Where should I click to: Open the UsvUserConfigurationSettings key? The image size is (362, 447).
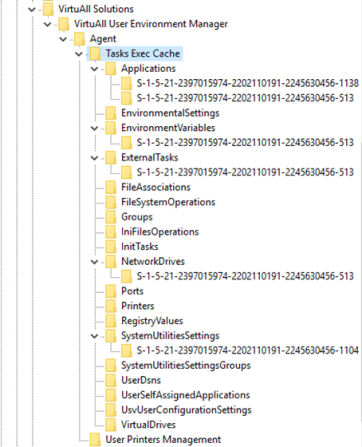(186, 410)
